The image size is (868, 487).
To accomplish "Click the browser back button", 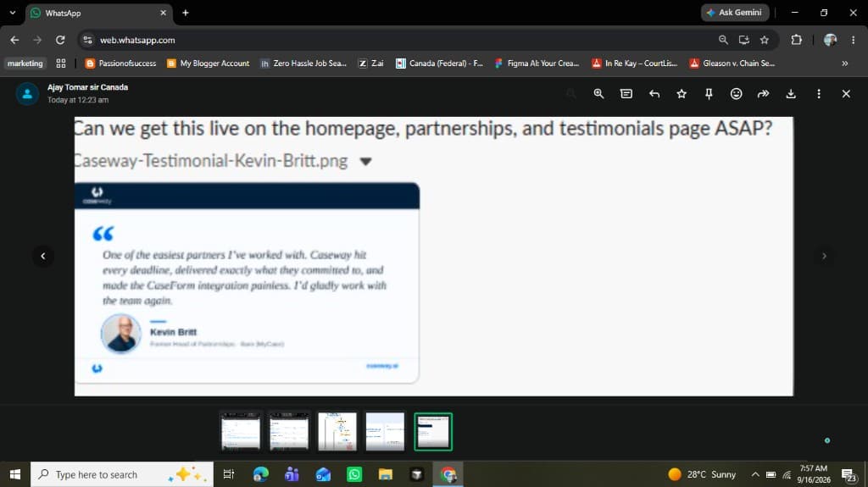I will point(14,40).
